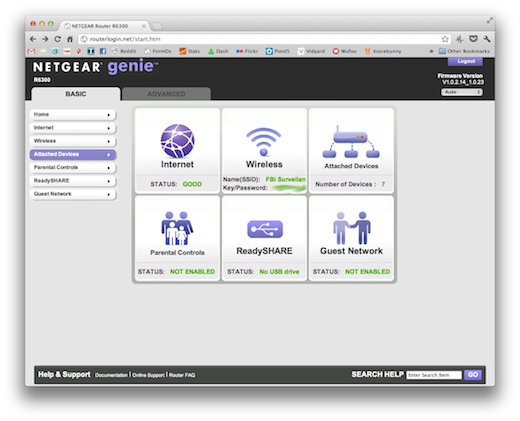The width and height of the screenshot is (520, 421).
Task: Switch to the ADVANCED tab
Action: tap(166, 94)
